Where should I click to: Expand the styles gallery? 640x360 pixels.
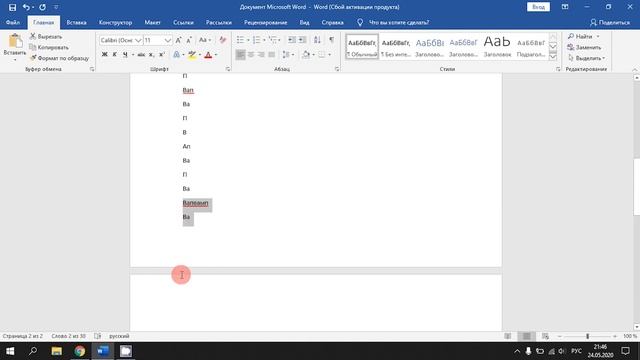click(553, 56)
